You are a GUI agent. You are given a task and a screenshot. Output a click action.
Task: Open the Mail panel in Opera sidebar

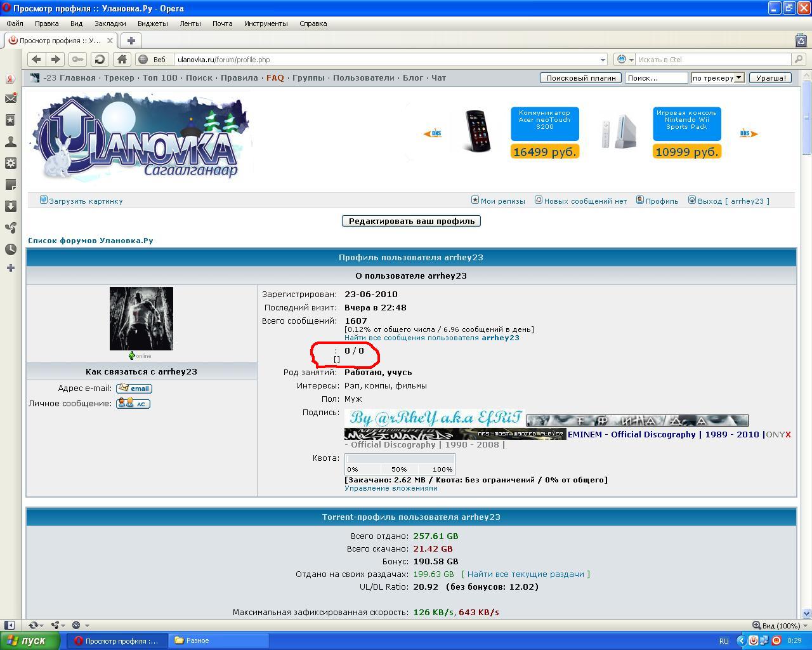10,98
